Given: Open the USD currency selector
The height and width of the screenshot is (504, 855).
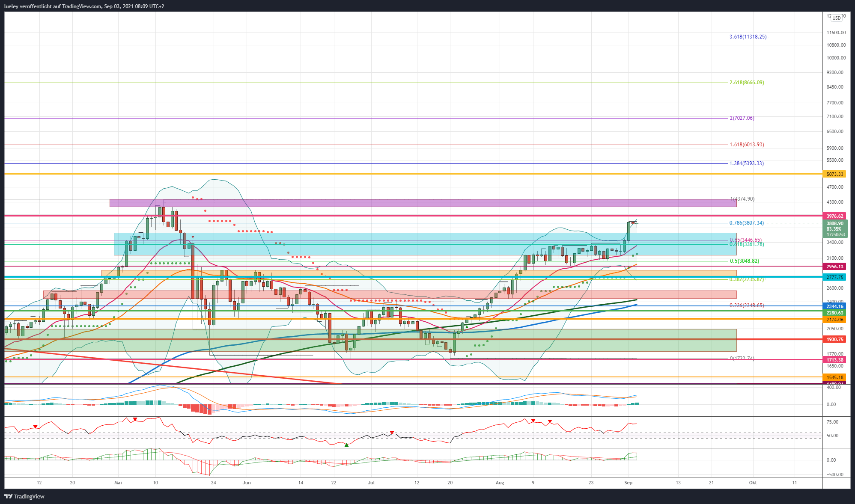Looking at the screenshot, I should (x=836, y=18).
